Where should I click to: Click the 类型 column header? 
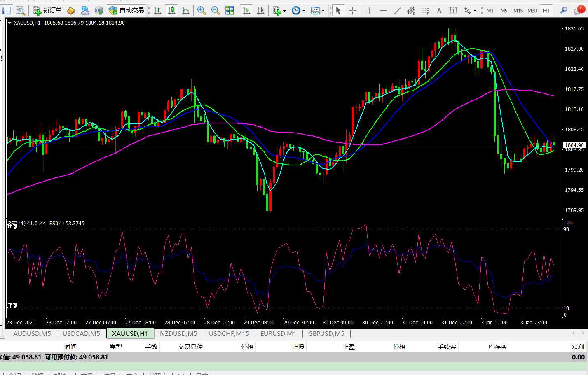coord(116,347)
